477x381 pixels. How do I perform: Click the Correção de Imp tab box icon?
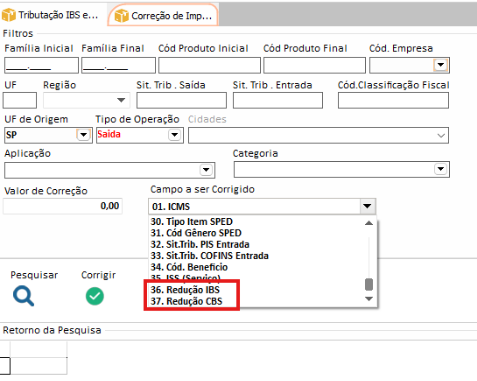121,16
